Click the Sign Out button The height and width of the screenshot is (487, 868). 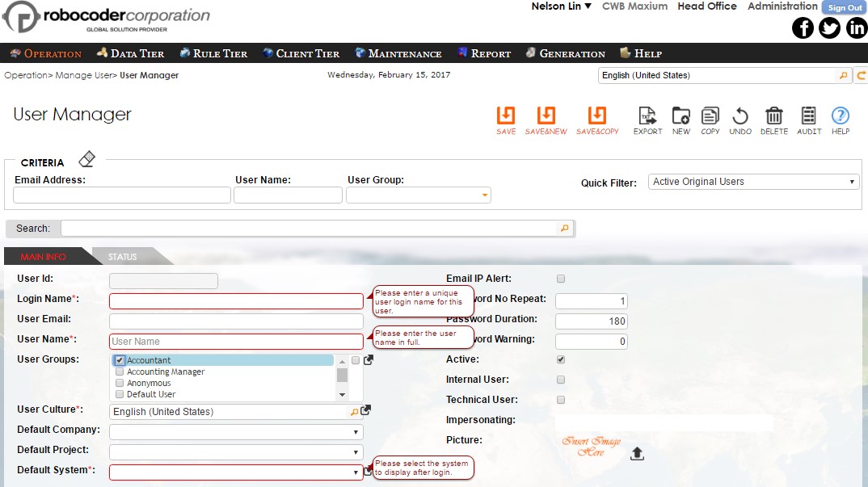click(x=844, y=6)
